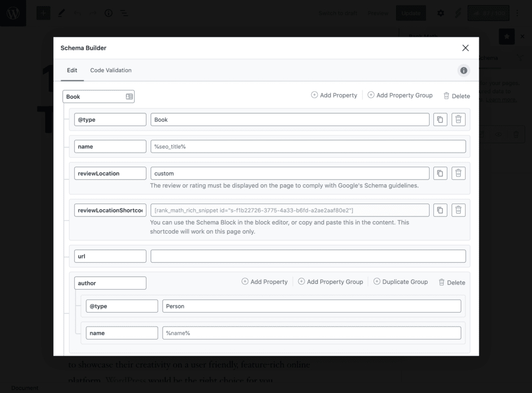Delete the Book schema
The image size is (532, 393).
click(x=456, y=96)
